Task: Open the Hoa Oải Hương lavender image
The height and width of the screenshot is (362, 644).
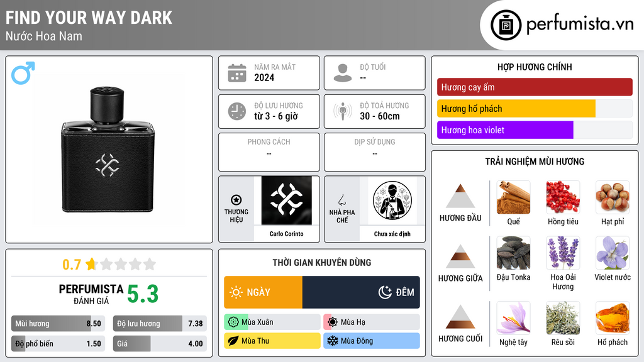Action: (x=563, y=253)
